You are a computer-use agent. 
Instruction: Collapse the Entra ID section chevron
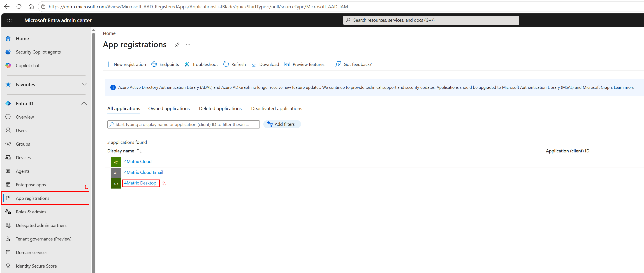[84, 103]
